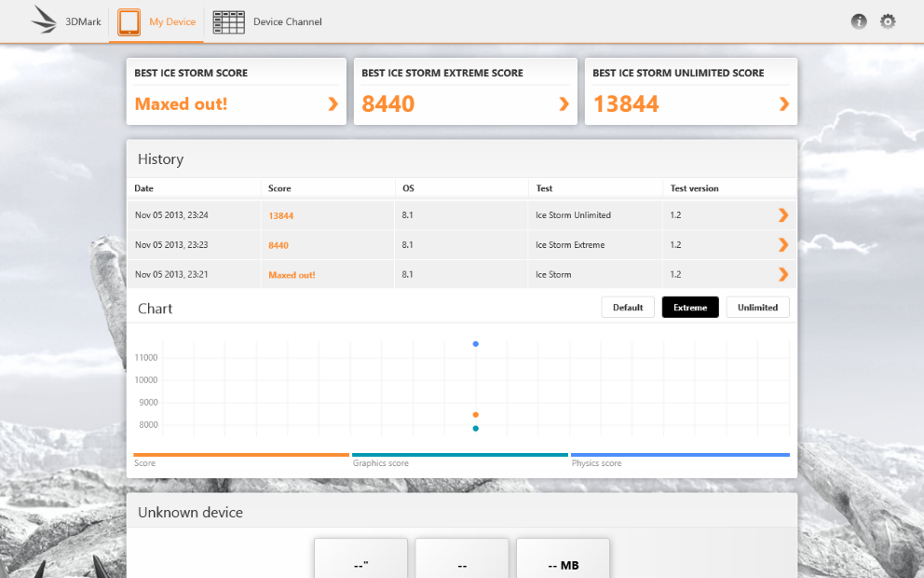Viewport: 924px width, 578px height.
Task: Open the large 13844 best score card
Action: click(690, 91)
